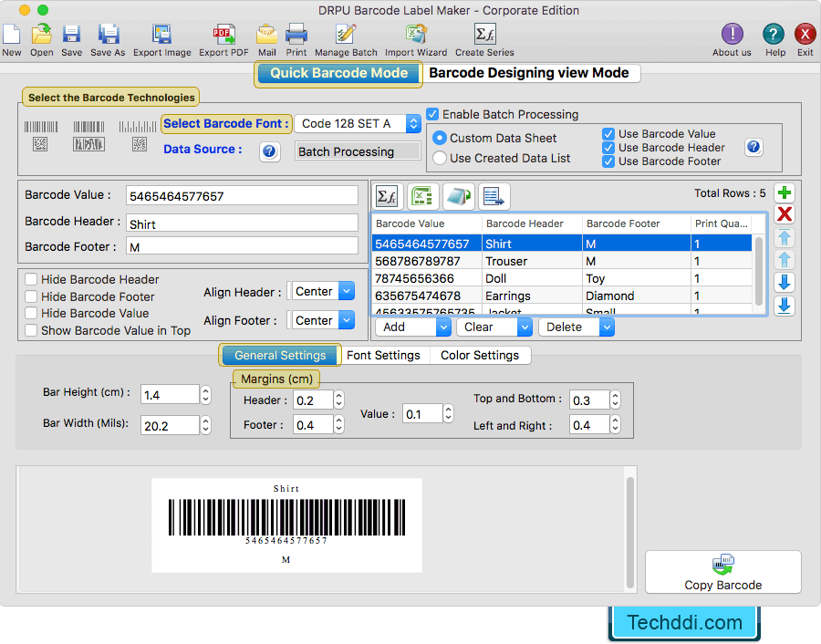Click the red Exit icon
Screen dimensions: 821x644
[805, 35]
